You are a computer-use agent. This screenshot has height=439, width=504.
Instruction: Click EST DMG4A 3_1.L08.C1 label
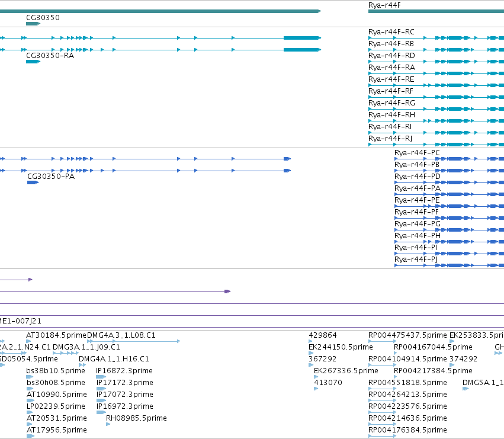click(x=121, y=335)
